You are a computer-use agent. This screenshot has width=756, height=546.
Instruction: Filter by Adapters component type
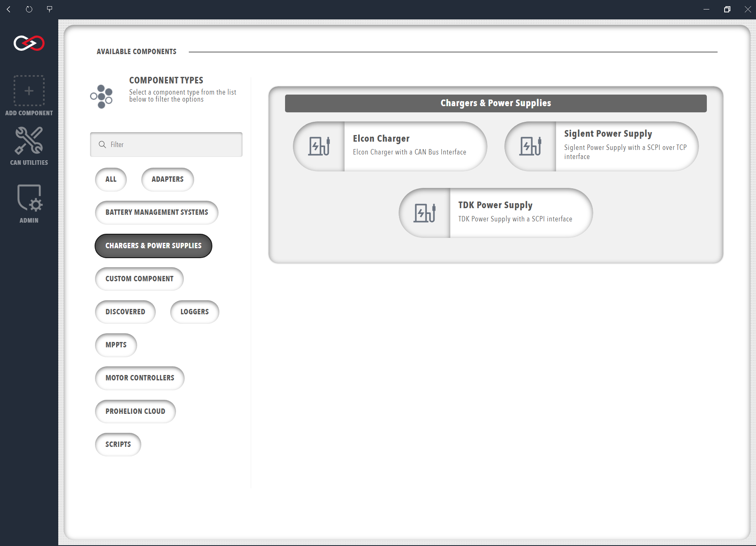(167, 179)
